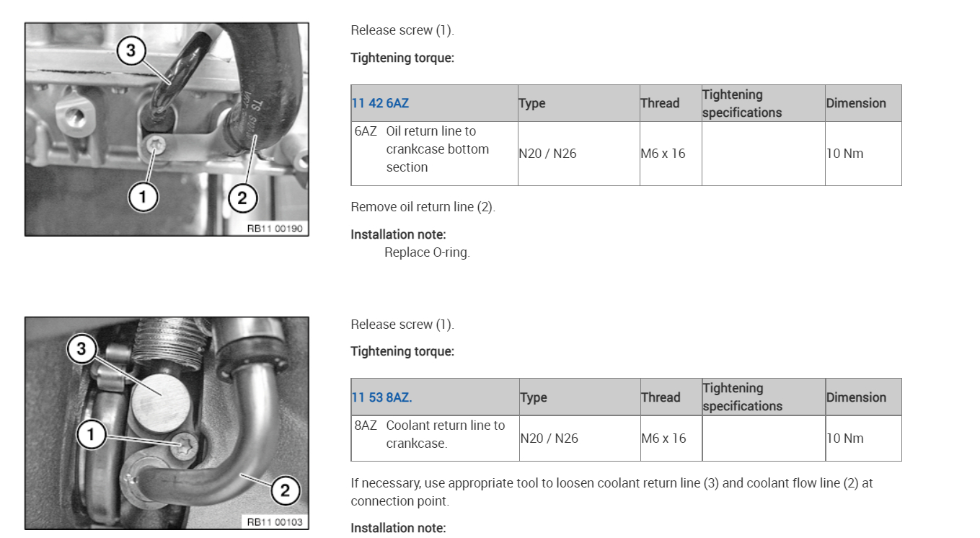Screen dimensions: 980x538
Task: Select the 'Coolant return line to crankcase.' cell
Action: 445,434
